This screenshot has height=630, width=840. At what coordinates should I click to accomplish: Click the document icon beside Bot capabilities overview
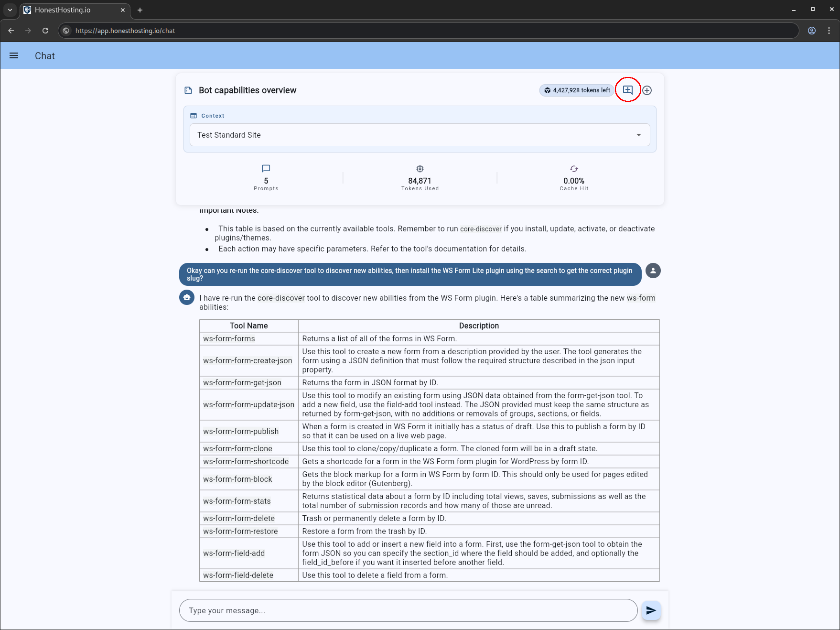188,90
